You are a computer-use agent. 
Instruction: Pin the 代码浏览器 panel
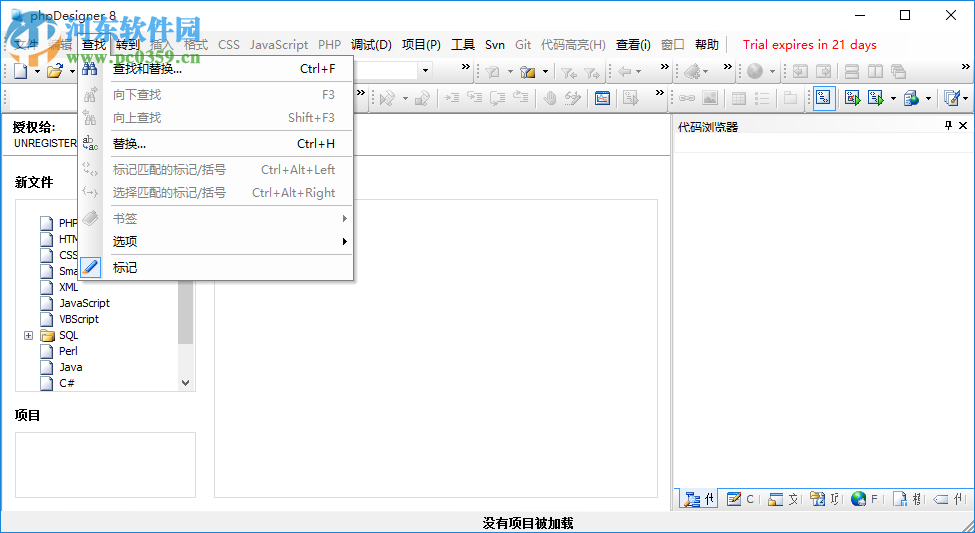click(x=948, y=126)
